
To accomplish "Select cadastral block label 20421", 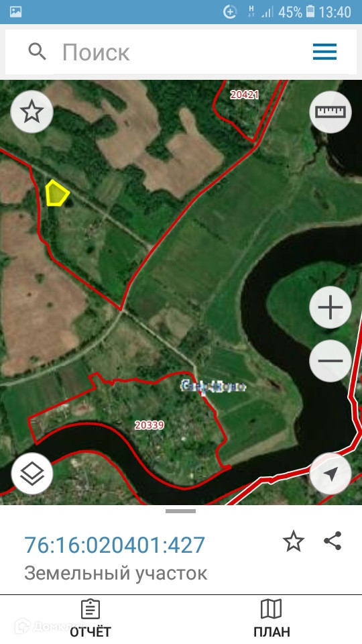I will pos(244,95).
